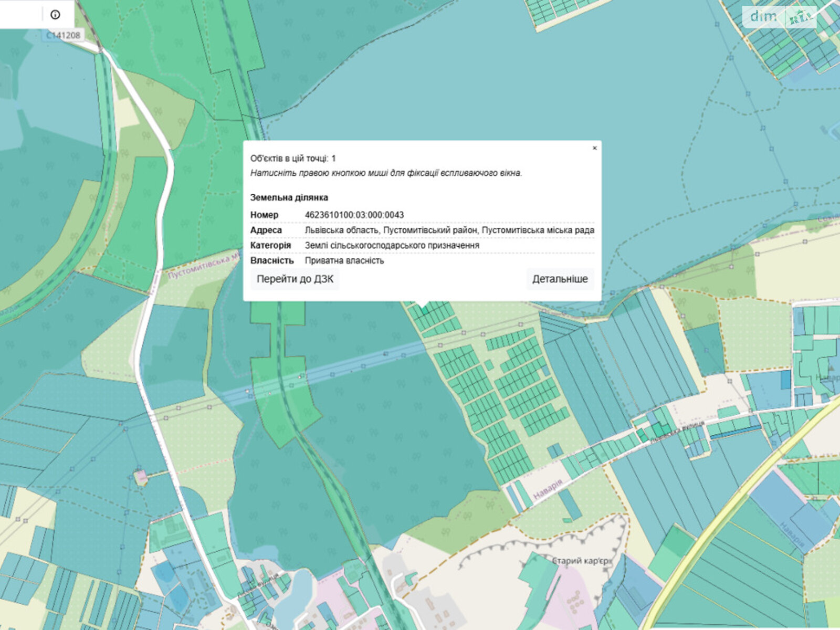Open 'Перейти до ДЗК' button
The height and width of the screenshot is (630, 840).
[295, 279]
